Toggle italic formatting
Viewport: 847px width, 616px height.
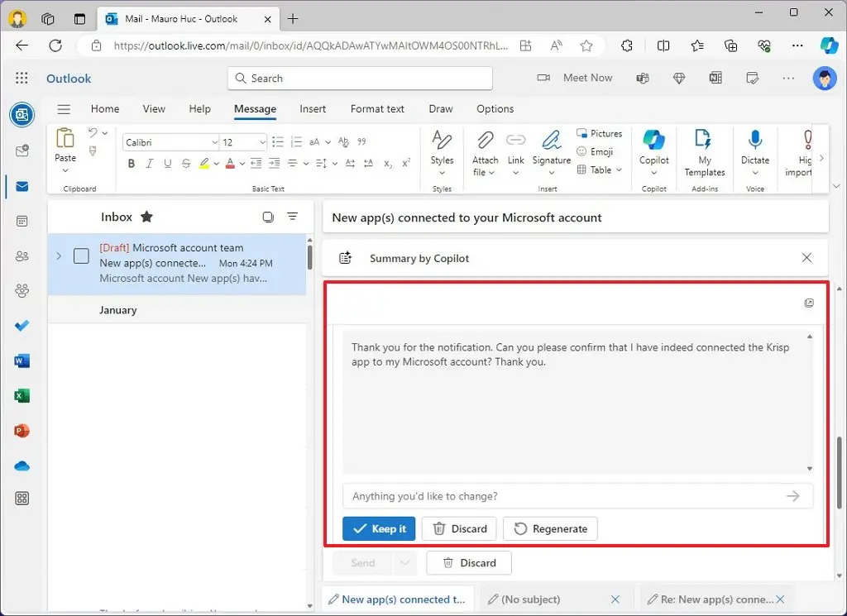tap(149, 164)
